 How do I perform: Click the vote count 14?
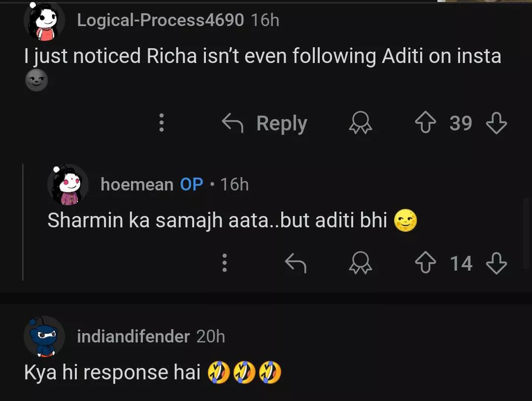click(461, 263)
